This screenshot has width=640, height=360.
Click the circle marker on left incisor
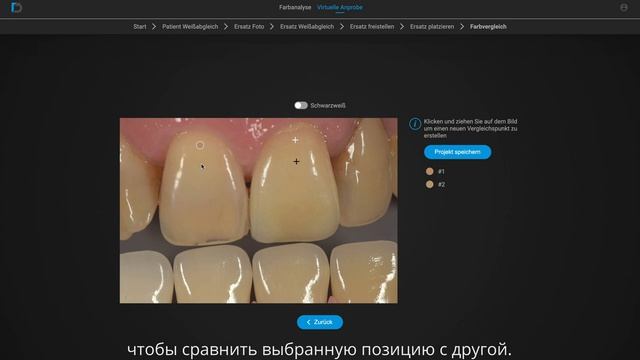tap(200, 145)
